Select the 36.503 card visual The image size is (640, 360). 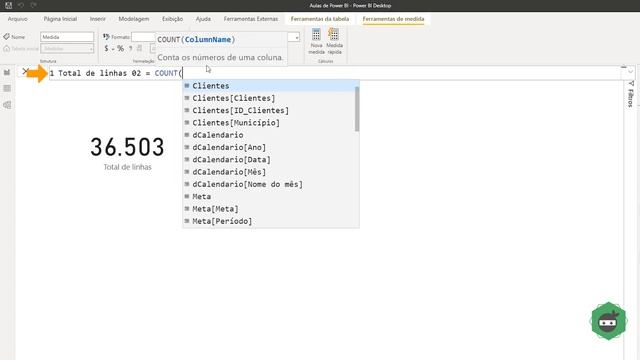click(127, 147)
